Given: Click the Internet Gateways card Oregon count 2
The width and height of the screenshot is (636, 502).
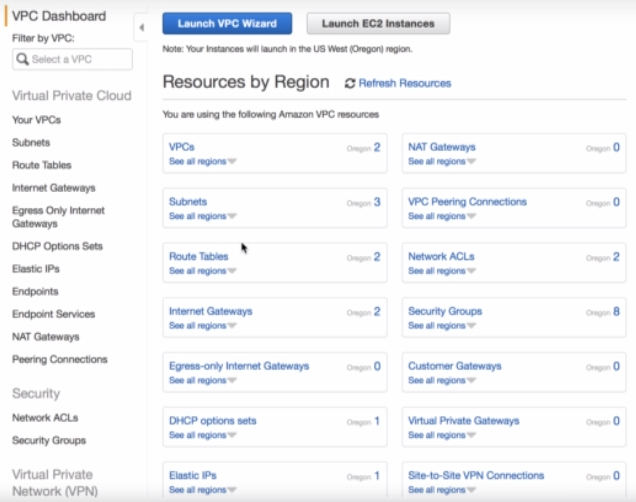Looking at the screenshot, I should coord(377,311).
